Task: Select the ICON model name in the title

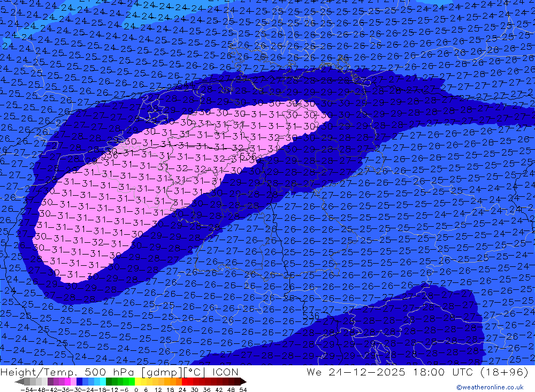Action: pyautogui.click(x=225, y=372)
